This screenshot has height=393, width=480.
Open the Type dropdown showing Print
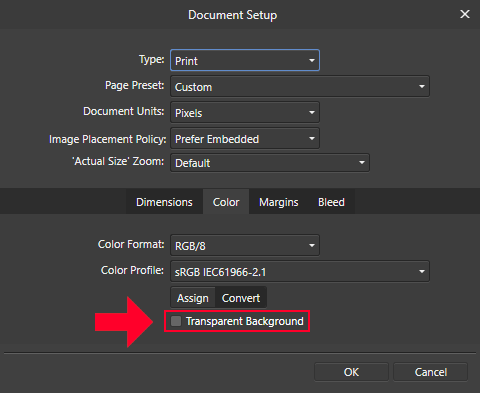(x=245, y=60)
